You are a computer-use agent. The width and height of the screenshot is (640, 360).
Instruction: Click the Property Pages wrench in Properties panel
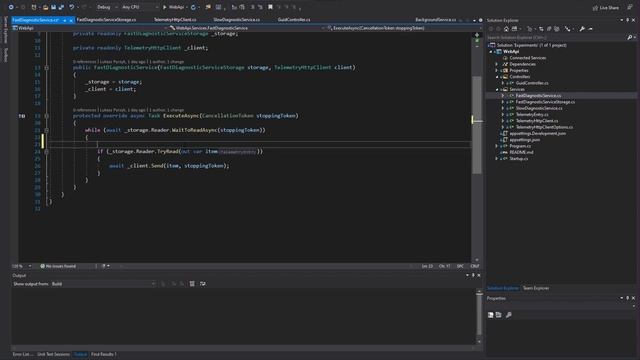(x=509, y=315)
